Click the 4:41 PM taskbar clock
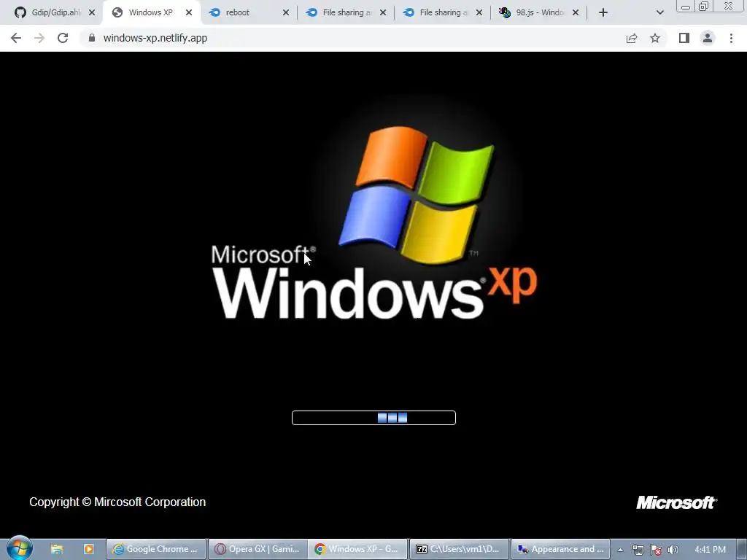Screen dimensions: 747x560 (710, 550)
